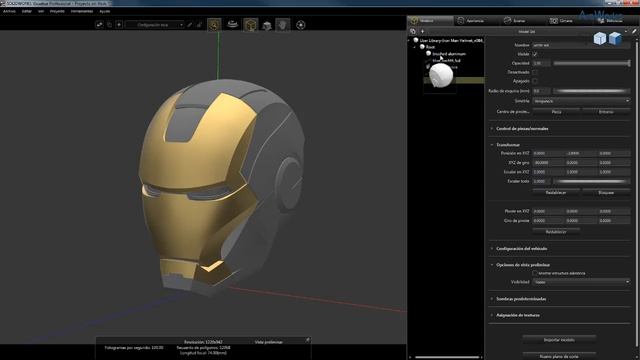The height and width of the screenshot is (360, 640).
Task: Open the Ayuda menu
Action: tap(104, 11)
